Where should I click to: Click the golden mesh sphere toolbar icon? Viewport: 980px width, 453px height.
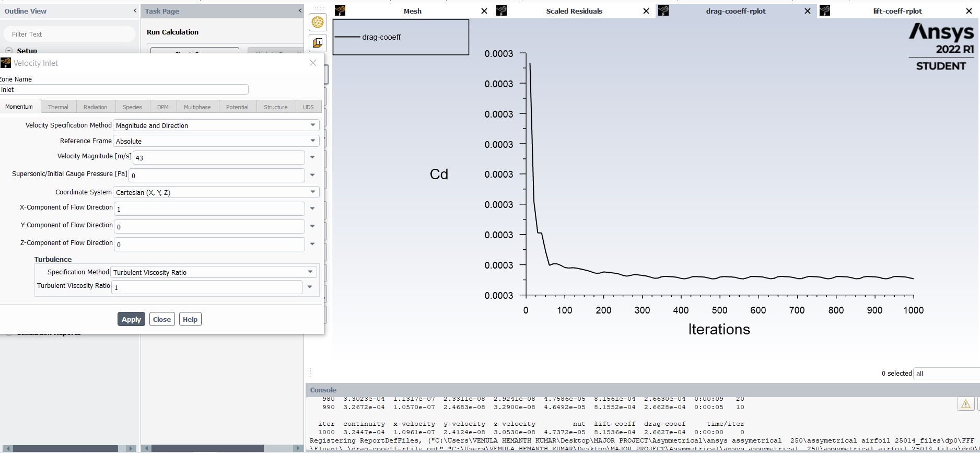pos(318,22)
